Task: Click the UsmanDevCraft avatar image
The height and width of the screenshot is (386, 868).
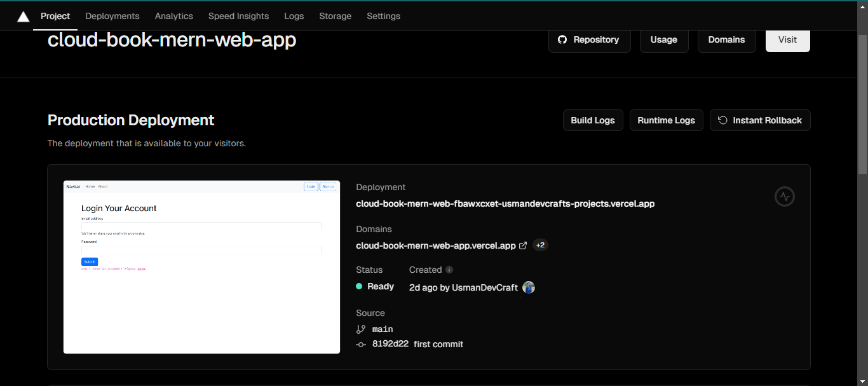Action: 529,287
